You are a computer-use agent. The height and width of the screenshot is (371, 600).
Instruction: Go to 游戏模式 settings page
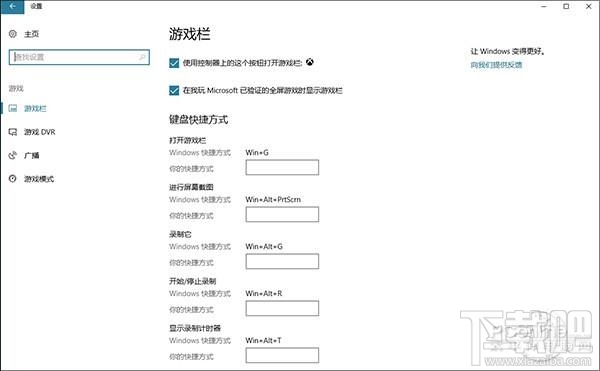[x=39, y=179]
